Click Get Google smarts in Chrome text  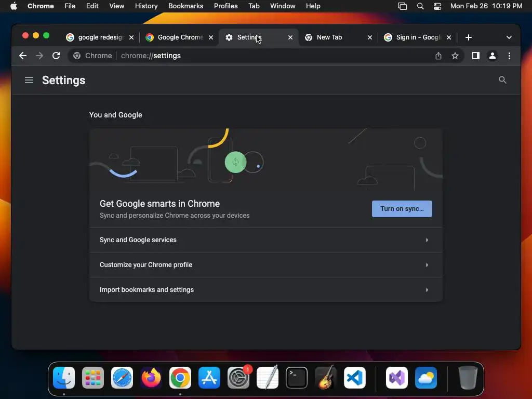tap(160, 204)
